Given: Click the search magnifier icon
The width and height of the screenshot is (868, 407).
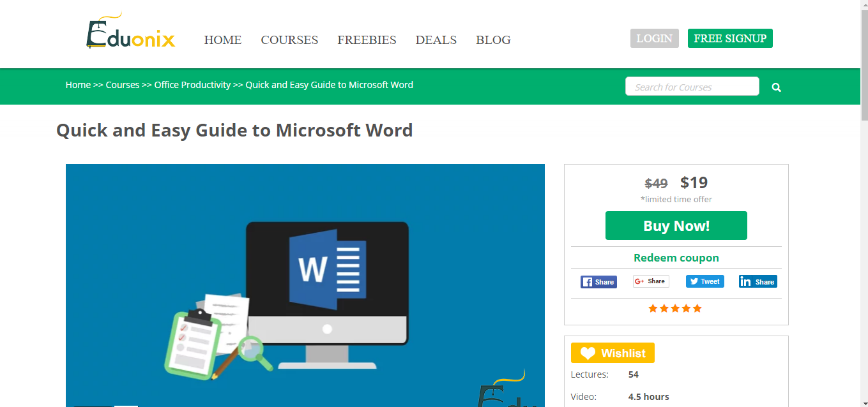Looking at the screenshot, I should point(777,87).
